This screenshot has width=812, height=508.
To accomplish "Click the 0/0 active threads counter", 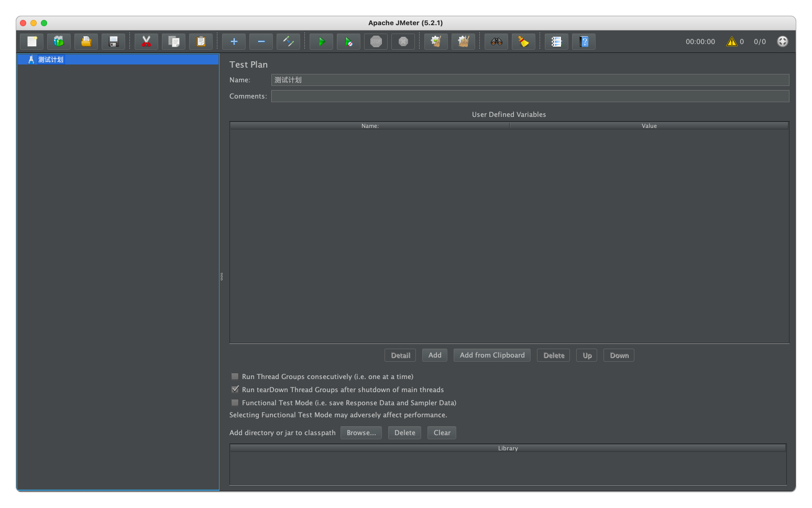I will pos(760,41).
